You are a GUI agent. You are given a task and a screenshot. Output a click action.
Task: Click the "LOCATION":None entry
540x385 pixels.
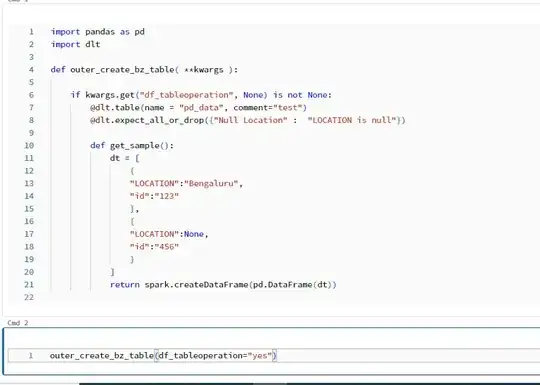click(169, 234)
